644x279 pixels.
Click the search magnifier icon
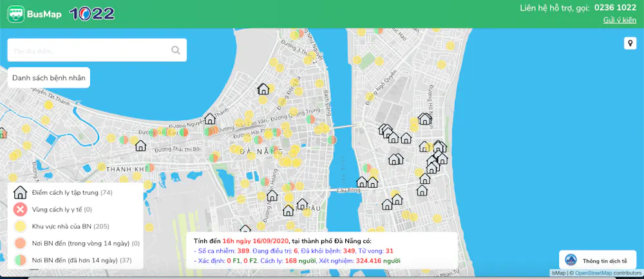click(176, 50)
